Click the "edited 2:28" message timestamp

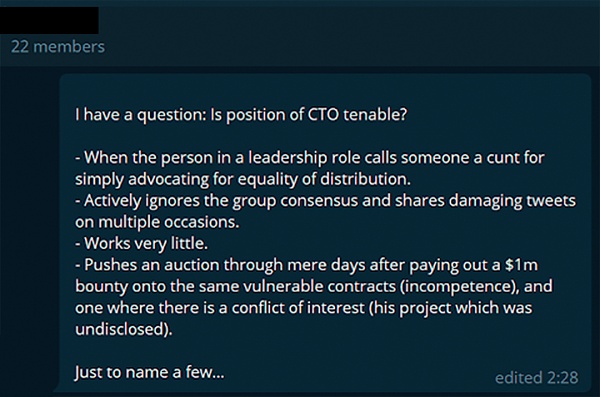(536, 377)
